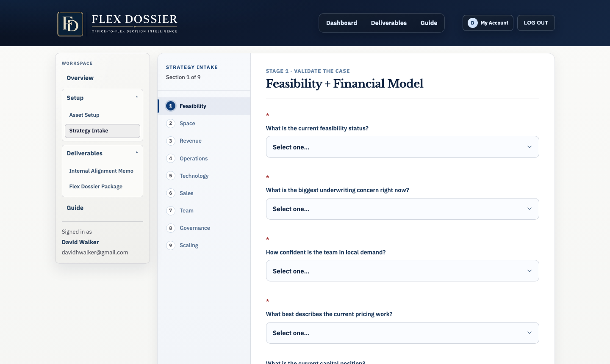Click step 9 number badge for Scaling
The image size is (610, 364).
click(171, 245)
